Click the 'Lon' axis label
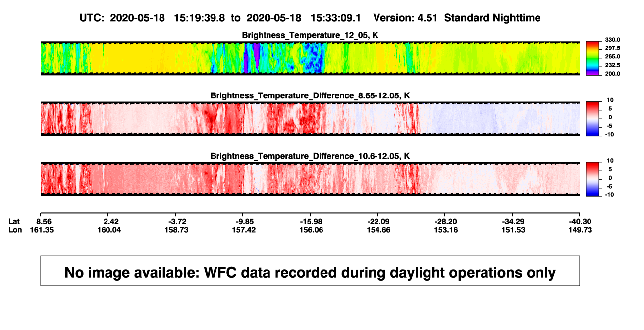 coord(15,230)
